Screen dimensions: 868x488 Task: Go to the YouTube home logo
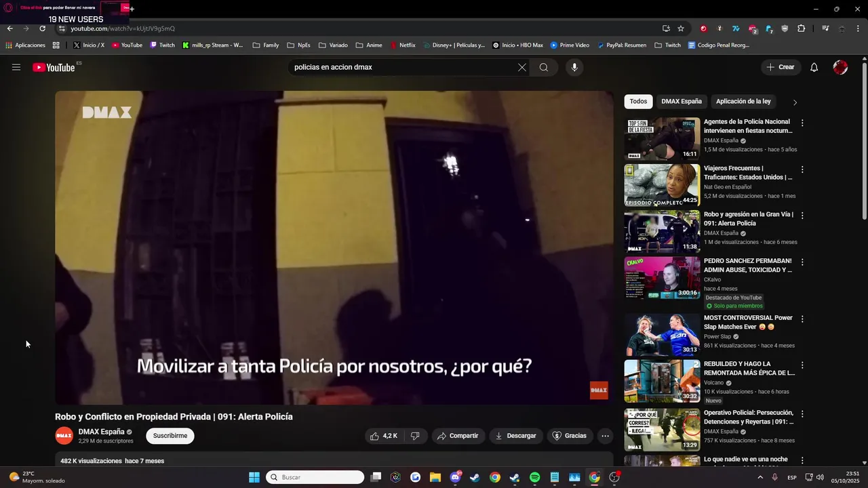(x=54, y=67)
